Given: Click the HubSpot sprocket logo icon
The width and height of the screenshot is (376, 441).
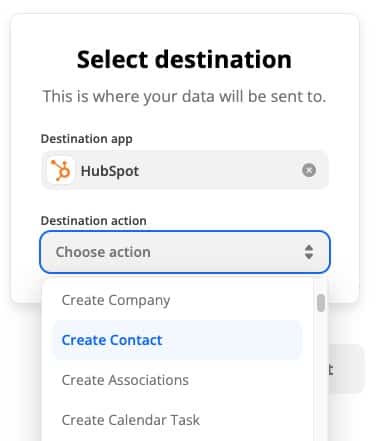Looking at the screenshot, I should coord(60,170).
